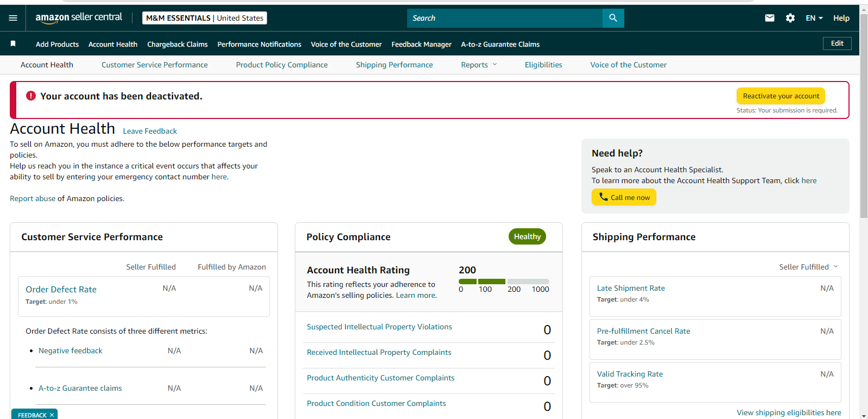Image resolution: width=868 pixels, height=419 pixels.
Task: Click the Call me now button
Action: (624, 197)
